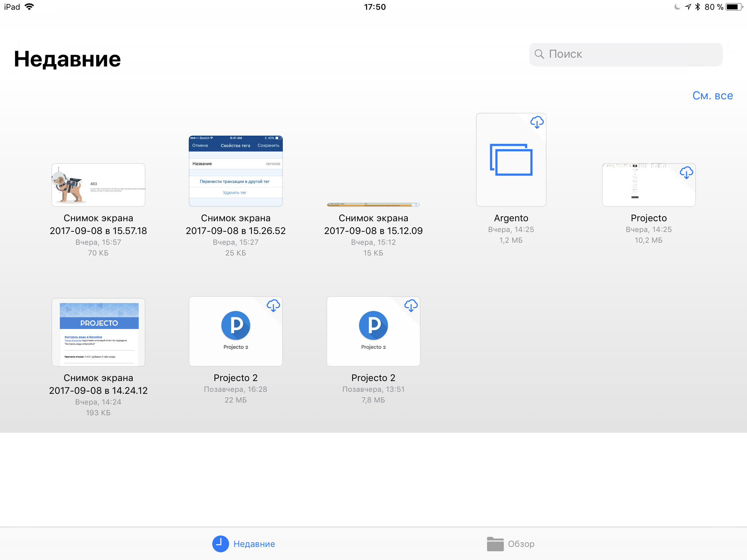The image size is (747, 560).
Task: Open screenshot 15.57.18 with dog thumbnail
Action: click(98, 185)
